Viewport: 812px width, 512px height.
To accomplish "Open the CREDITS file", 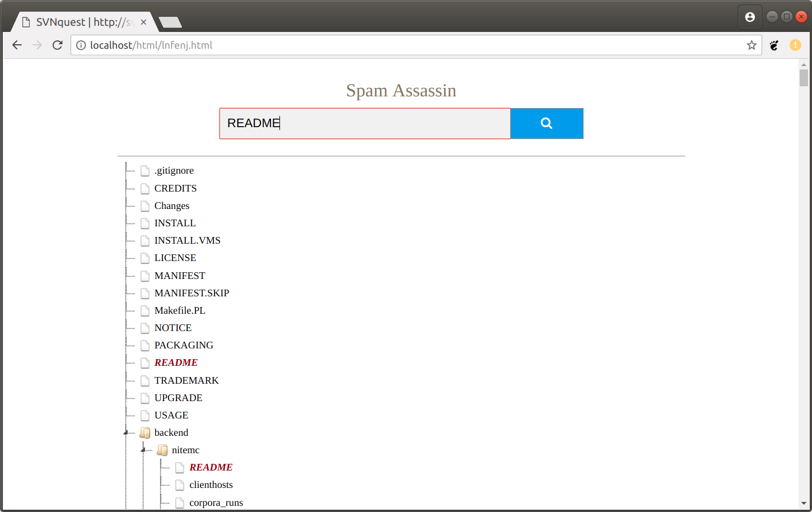I will click(x=176, y=188).
